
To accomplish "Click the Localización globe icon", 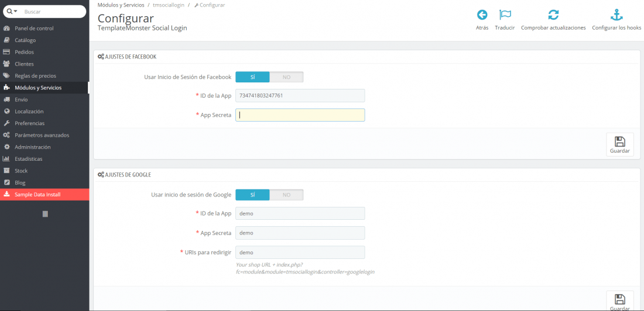I will (x=6, y=111).
